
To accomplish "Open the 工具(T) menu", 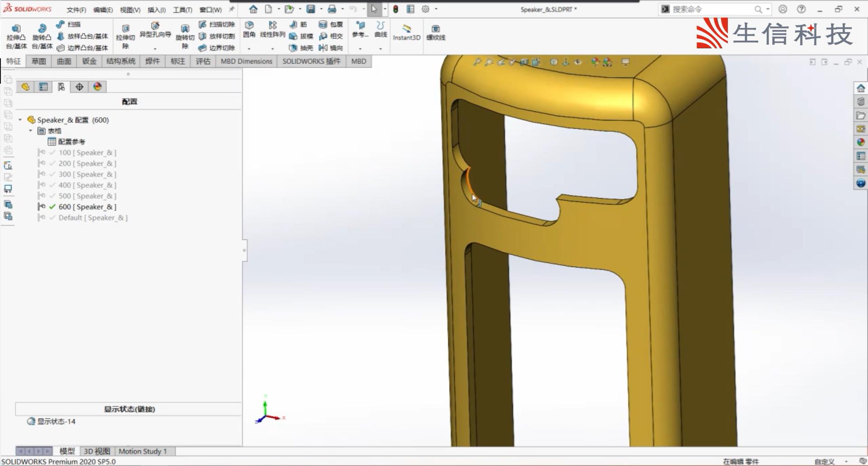I will pos(182,9).
